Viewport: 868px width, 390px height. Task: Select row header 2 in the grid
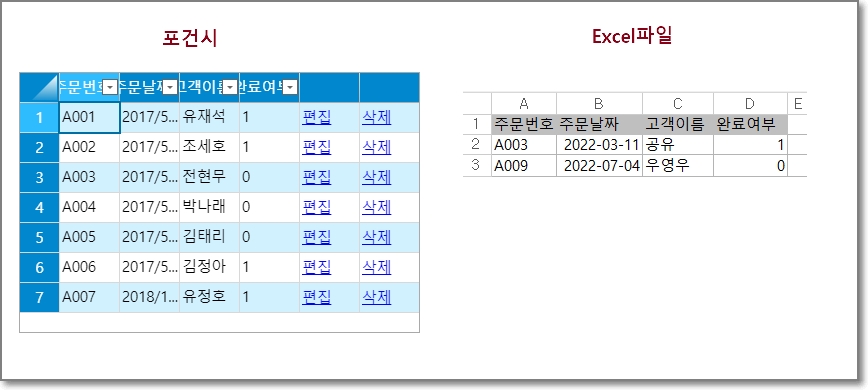coord(39,147)
